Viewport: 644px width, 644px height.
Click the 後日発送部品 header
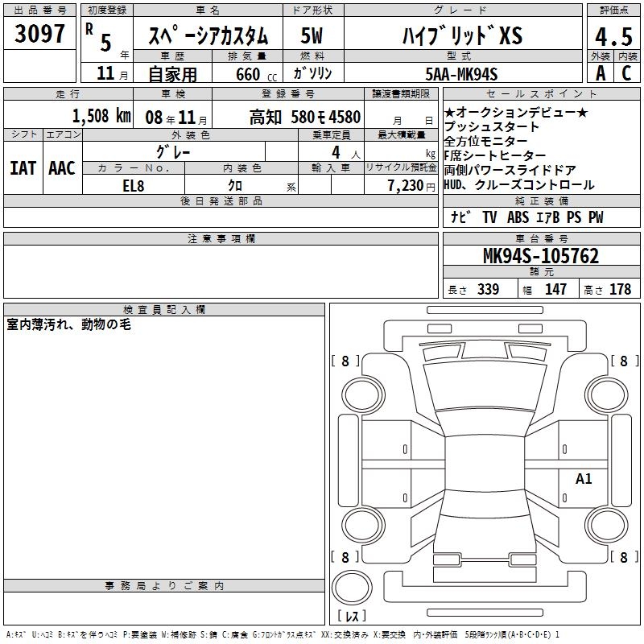(x=221, y=200)
